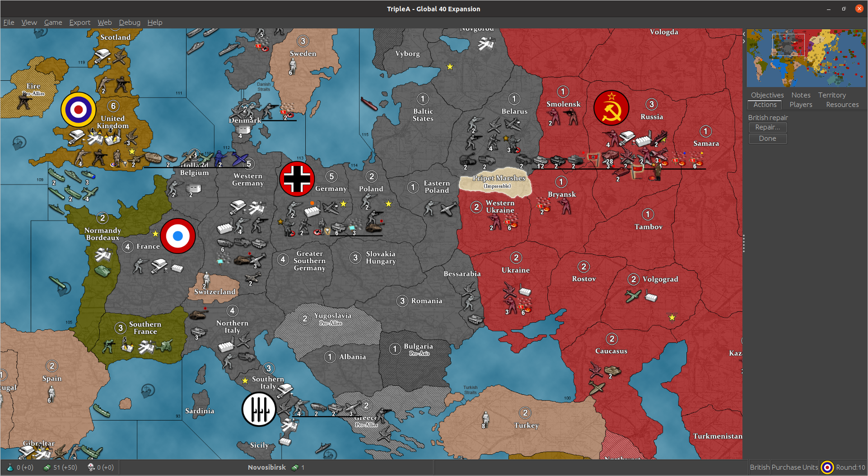
Task: Click the Tambov territory label
Action: [x=649, y=226]
